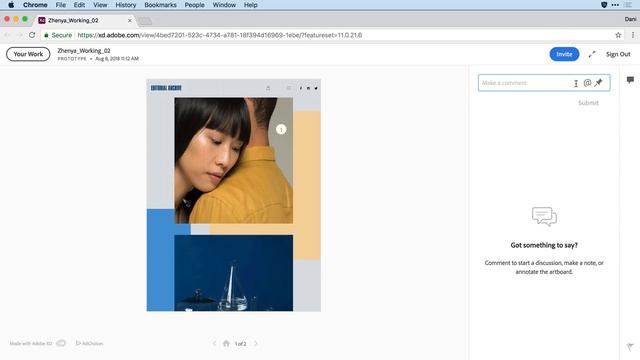Click the Dani profile button in Chrome
640x360 pixels.
[630, 19]
